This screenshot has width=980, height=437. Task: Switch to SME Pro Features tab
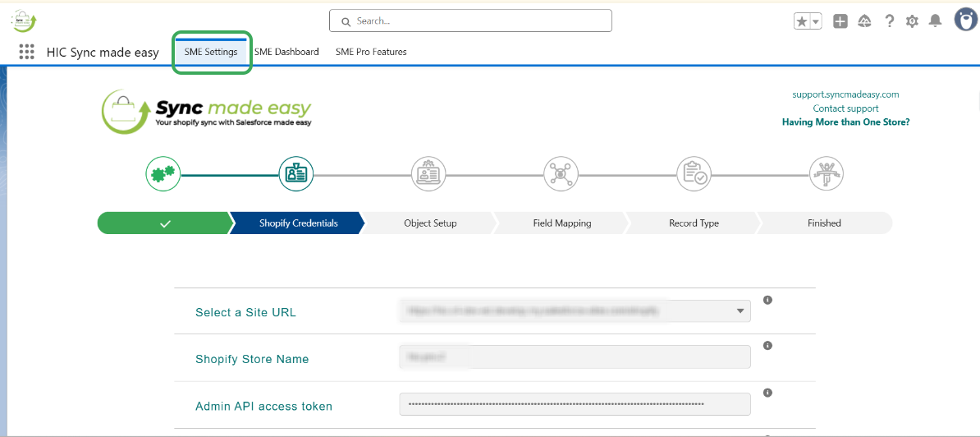371,52
